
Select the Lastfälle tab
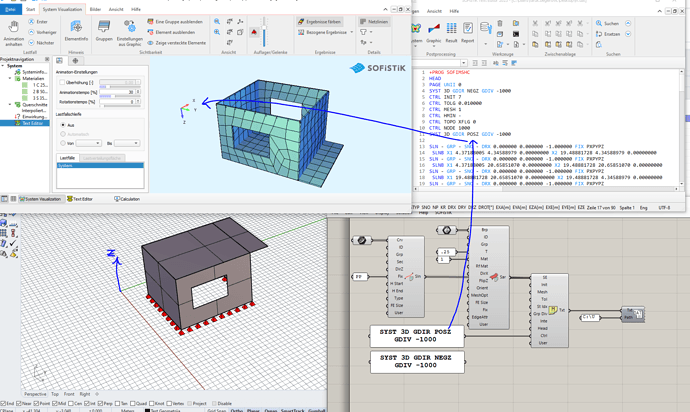coord(67,158)
